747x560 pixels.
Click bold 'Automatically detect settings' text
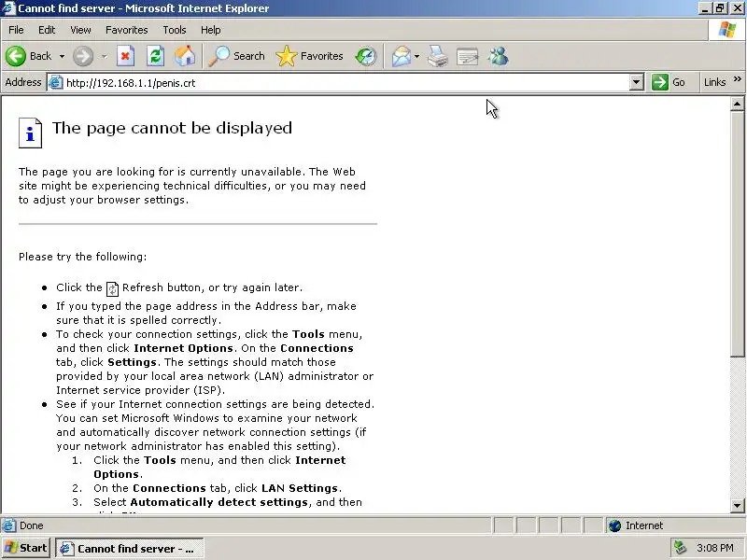pyautogui.click(x=219, y=502)
